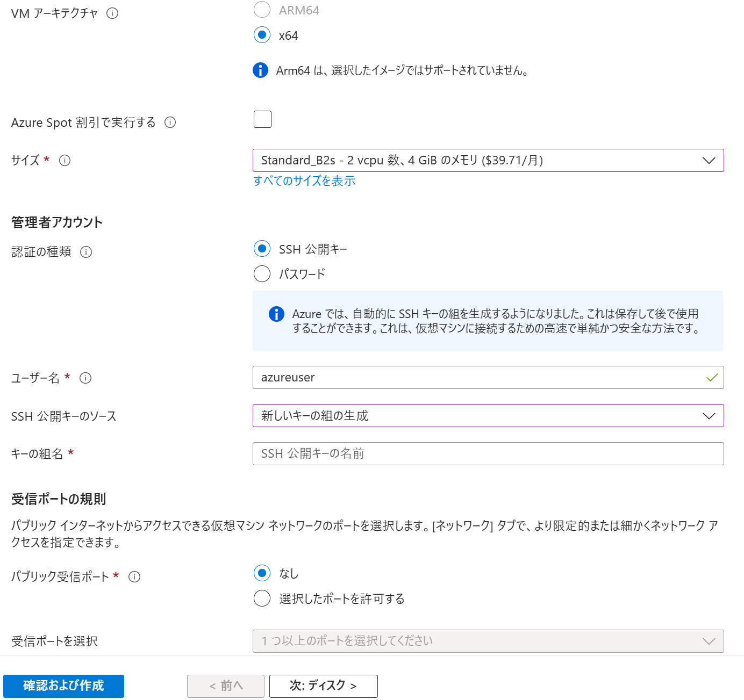
Task: Open info tooltip for ユーザー名
Action: tap(85, 378)
